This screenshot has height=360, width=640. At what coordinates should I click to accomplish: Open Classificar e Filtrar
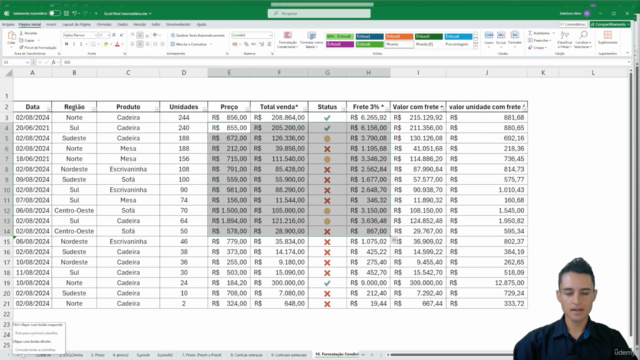pos(565,39)
